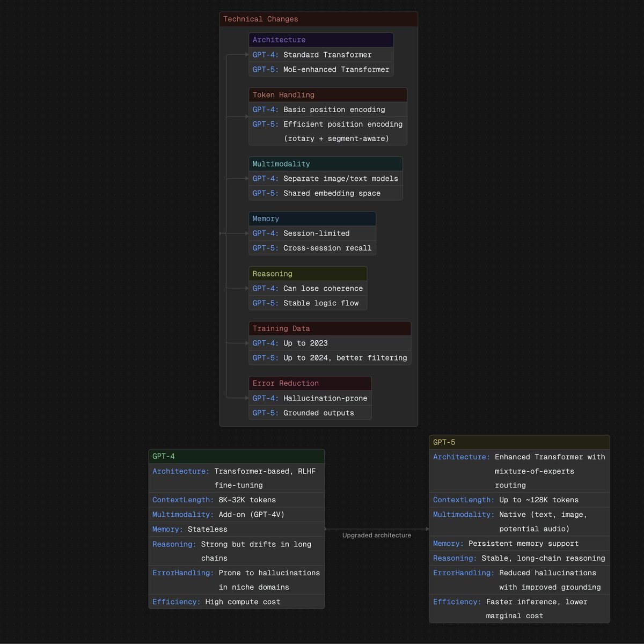This screenshot has width=644, height=644.
Task: Select the Shared embedding space row
Action: (326, 193)
